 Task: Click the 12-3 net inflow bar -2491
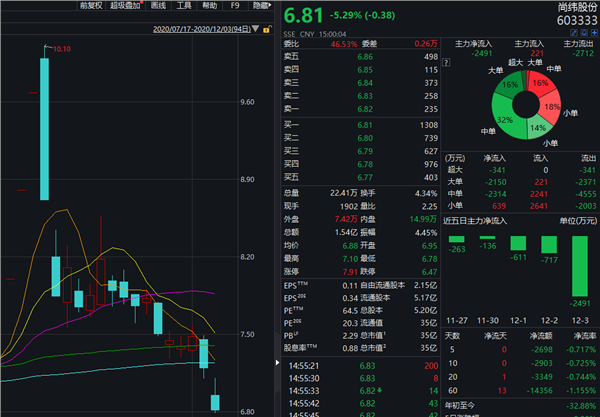click(x=580, y=266)
